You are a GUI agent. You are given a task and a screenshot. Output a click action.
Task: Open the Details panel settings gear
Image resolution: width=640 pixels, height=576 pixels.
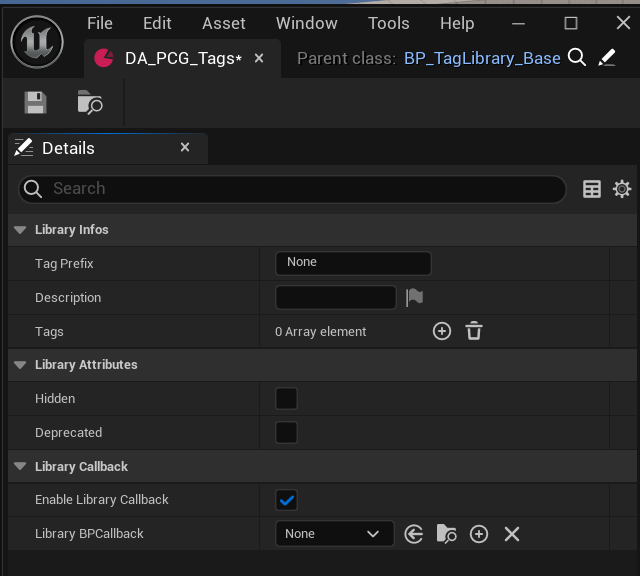tap(622, 189)
